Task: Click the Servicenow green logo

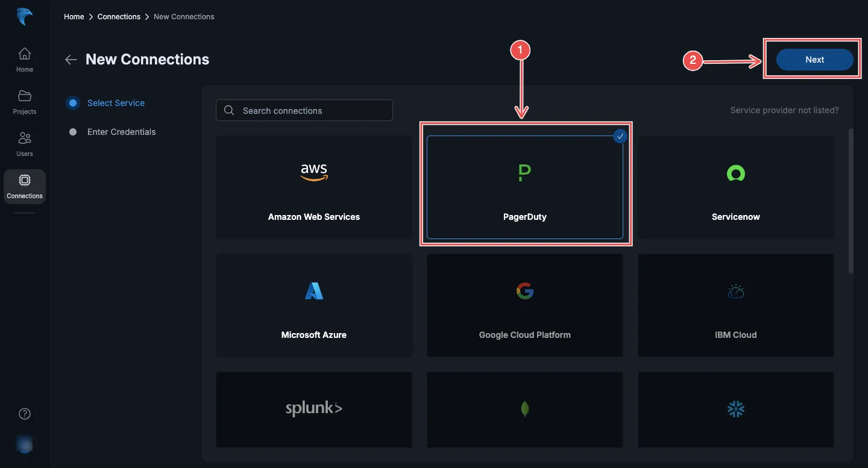Action: click(736, 173)
